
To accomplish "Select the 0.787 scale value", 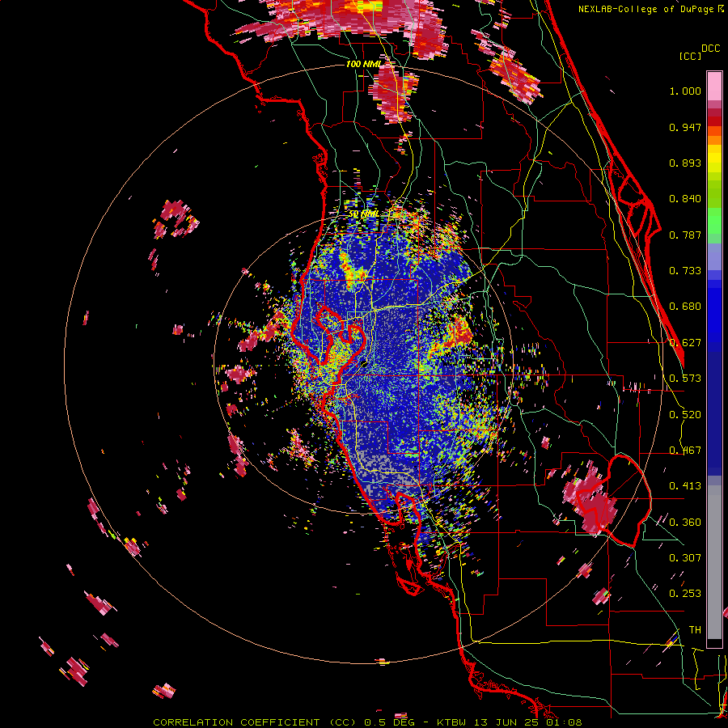I will (685, 235).
